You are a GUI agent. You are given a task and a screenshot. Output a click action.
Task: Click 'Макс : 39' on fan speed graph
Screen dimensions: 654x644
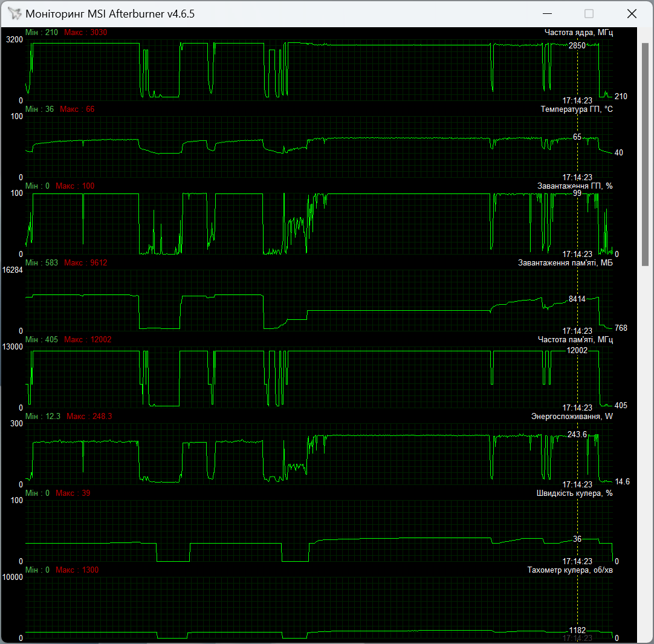[x=73, y=493]
